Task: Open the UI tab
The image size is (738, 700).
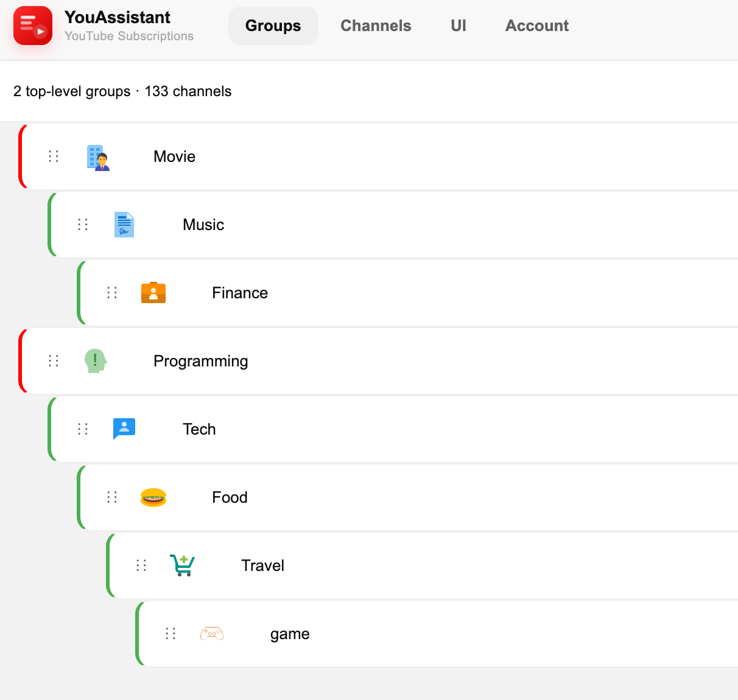Action: tap(459, 26)
